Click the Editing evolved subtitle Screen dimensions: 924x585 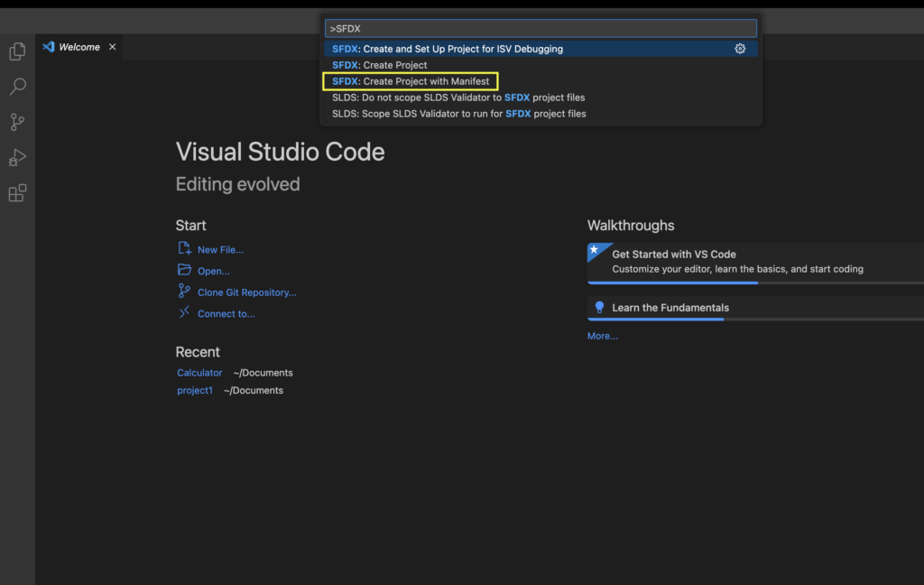coord(237,184)
